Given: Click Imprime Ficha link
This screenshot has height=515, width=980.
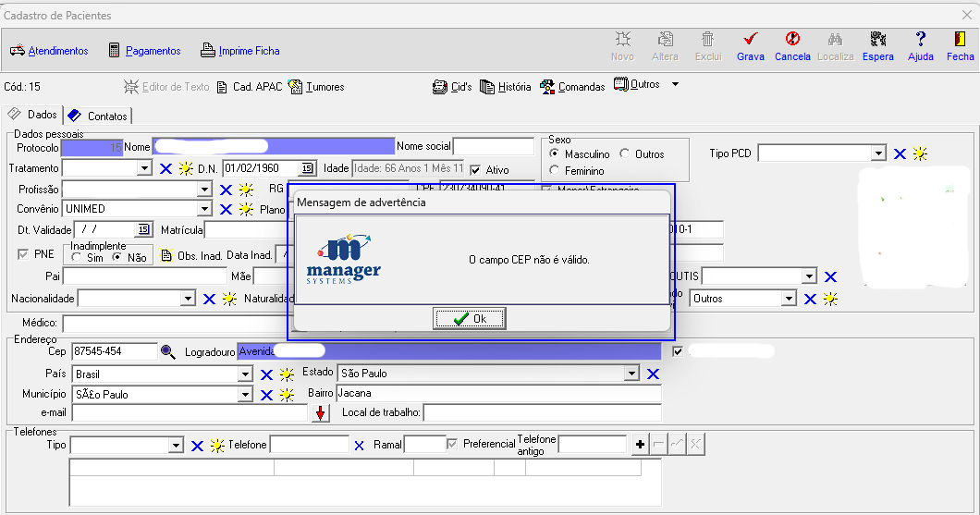Looking at the screenshot, I should pos(249,51).
